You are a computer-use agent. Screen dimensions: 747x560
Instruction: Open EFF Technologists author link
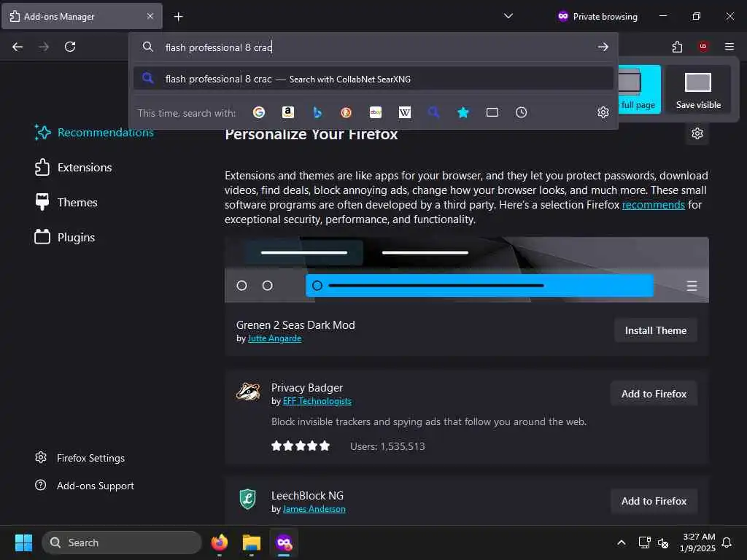point(317,402)
